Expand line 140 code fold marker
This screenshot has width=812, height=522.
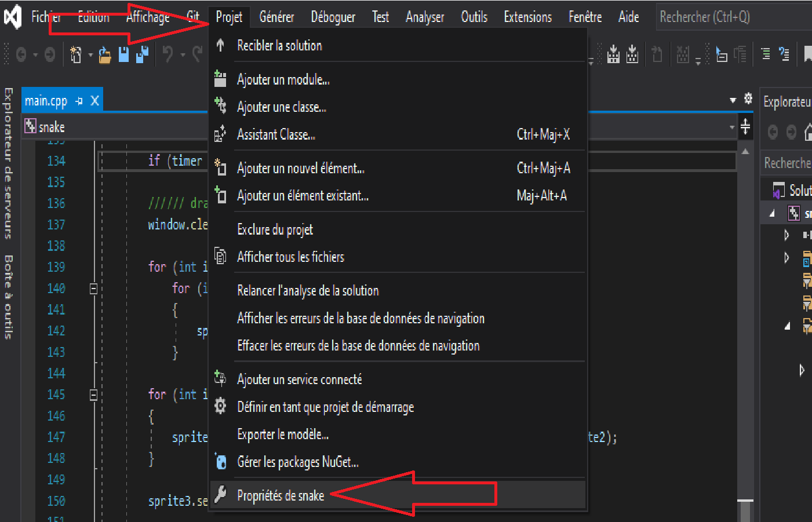93,288
